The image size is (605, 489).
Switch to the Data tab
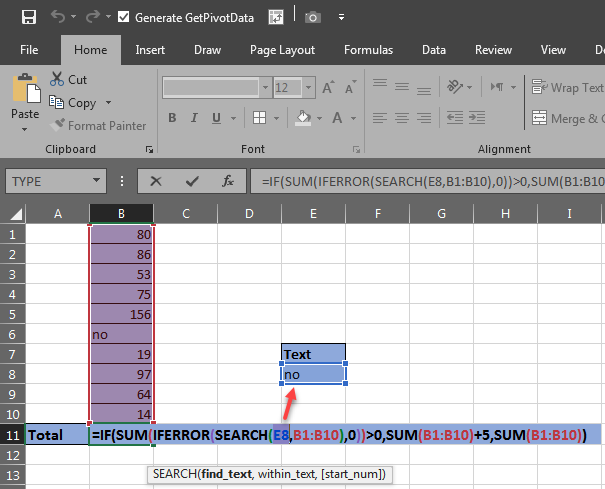coord(434,50)
